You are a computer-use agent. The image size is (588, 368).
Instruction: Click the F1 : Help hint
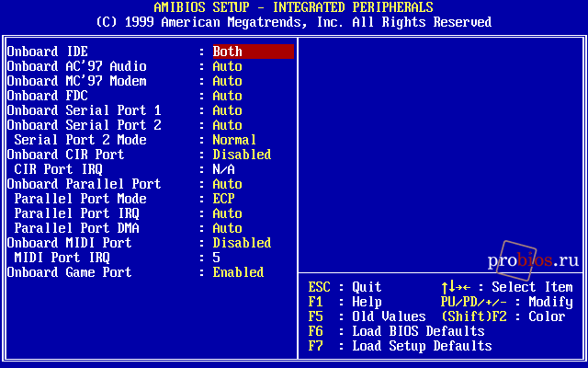[345, 302]
